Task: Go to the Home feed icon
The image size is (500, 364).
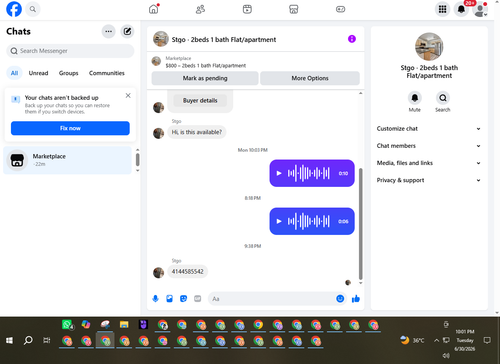Action: [x=154, y=9]
